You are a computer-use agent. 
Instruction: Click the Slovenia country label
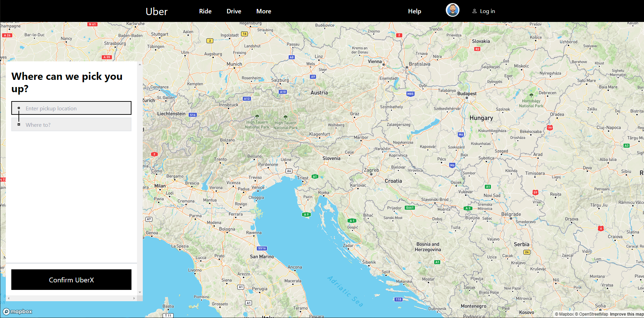331,158
